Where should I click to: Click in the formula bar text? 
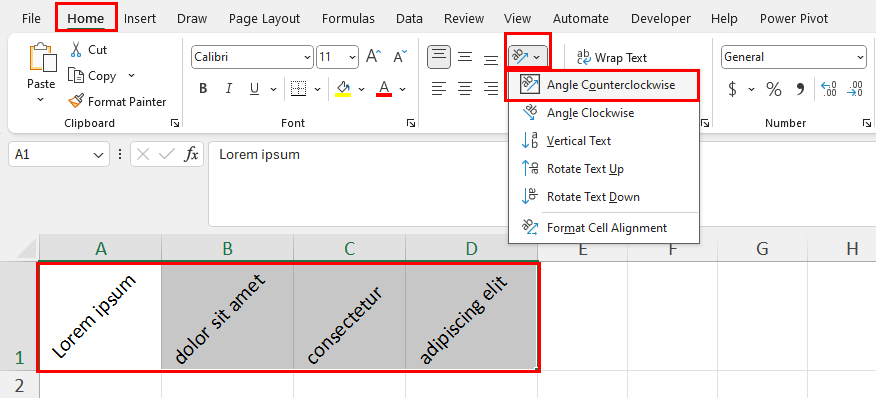(x=259, y=154)
